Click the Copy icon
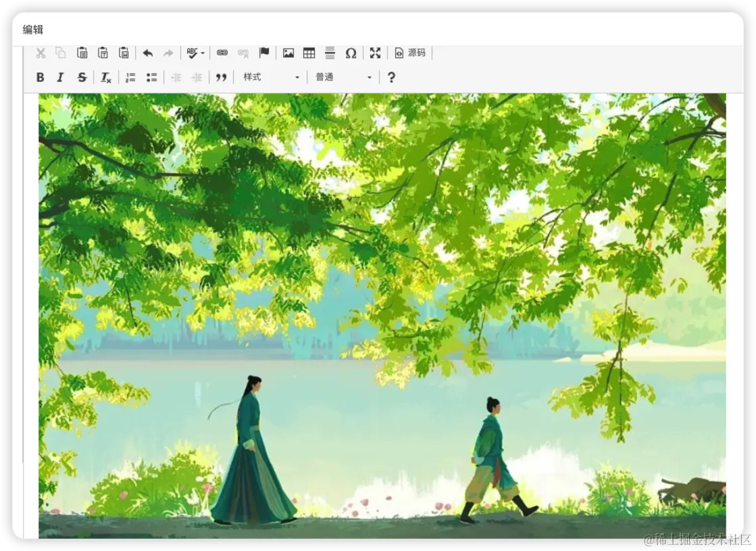Viewport: 756px width, 551px height. [61, 53]
